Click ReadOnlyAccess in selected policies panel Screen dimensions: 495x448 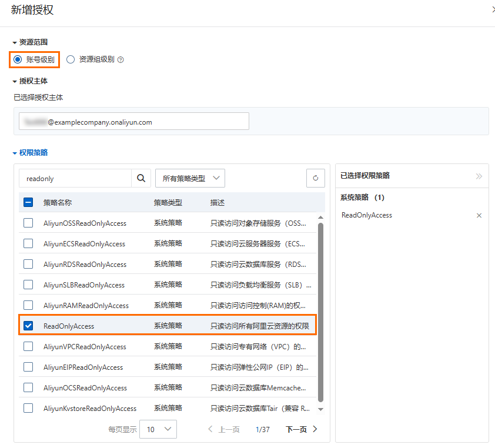click(x=366, y=215)
